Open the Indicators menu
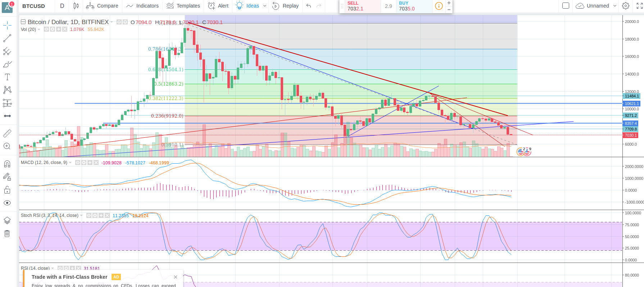 (142, 6)
